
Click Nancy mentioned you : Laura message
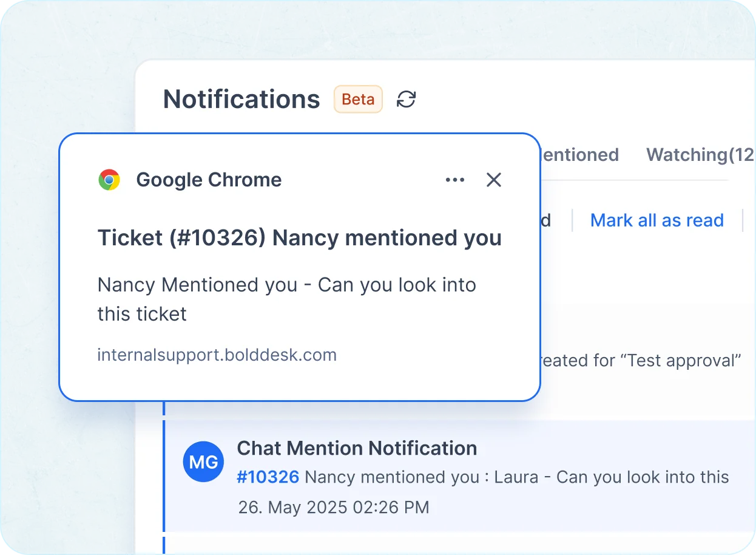click(517, 477)
